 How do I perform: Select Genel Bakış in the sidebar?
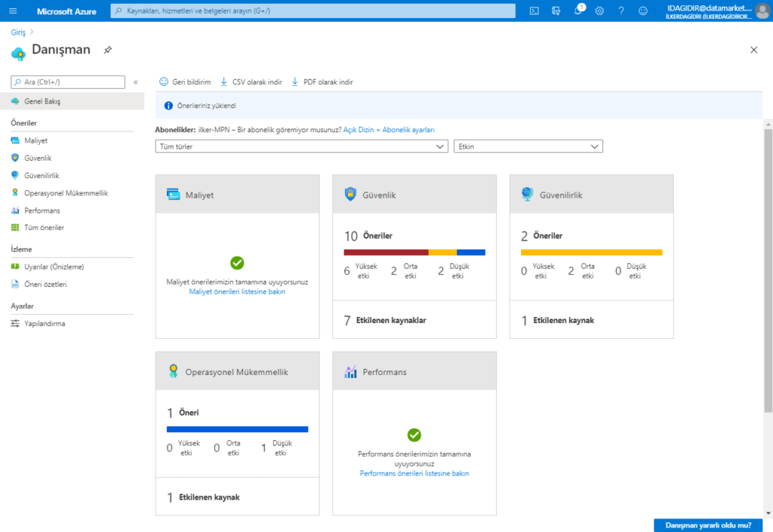click(x=72, y=101)
